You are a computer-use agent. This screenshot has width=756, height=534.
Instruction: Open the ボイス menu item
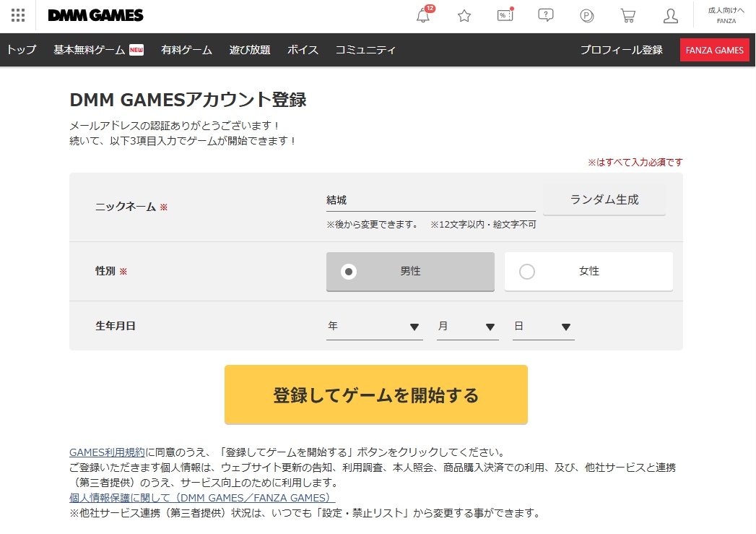[x=303, y=50]
